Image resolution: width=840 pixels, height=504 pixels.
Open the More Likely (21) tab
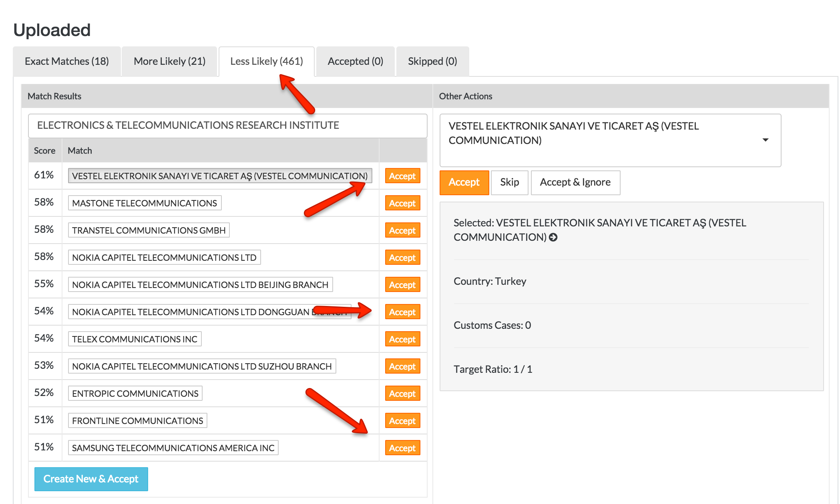pos(169,61)
